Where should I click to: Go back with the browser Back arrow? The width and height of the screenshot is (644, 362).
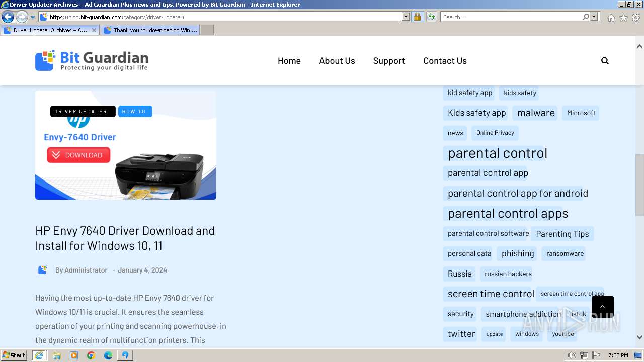(8, 17)
